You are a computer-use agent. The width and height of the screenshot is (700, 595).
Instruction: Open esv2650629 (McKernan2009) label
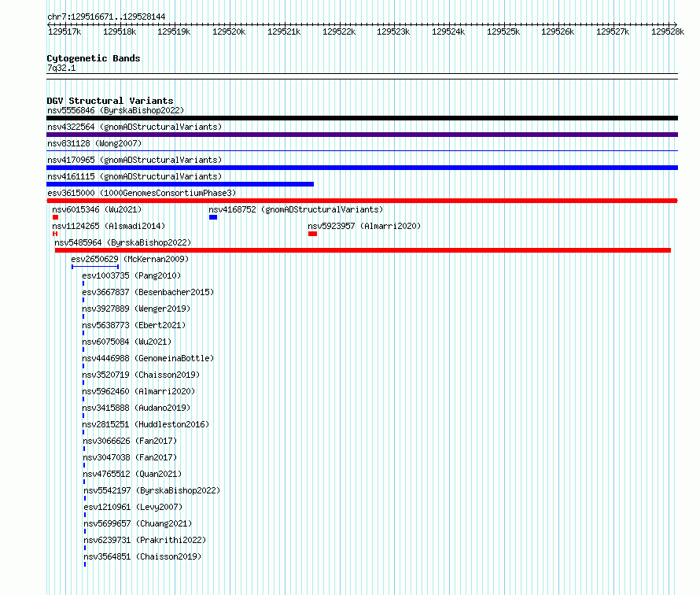coord(130,259)
